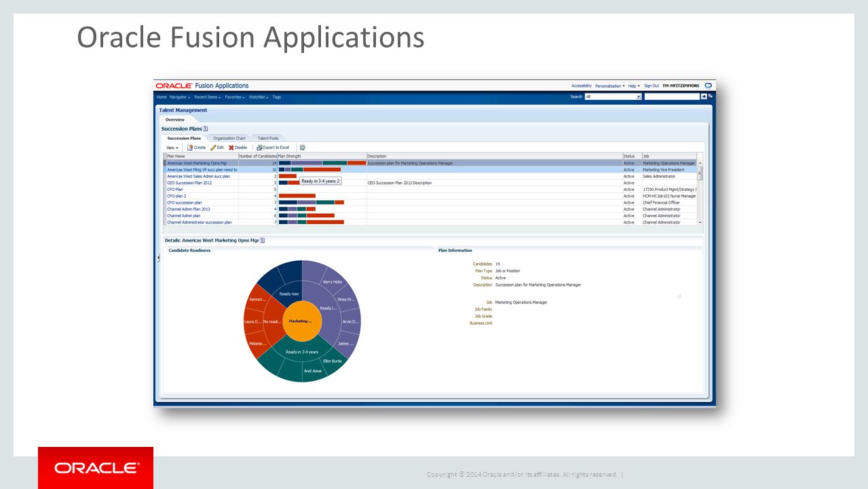868x489 pixels.
Task: Click the Edit pencil toolbar button
Action: tap(217, 147)
